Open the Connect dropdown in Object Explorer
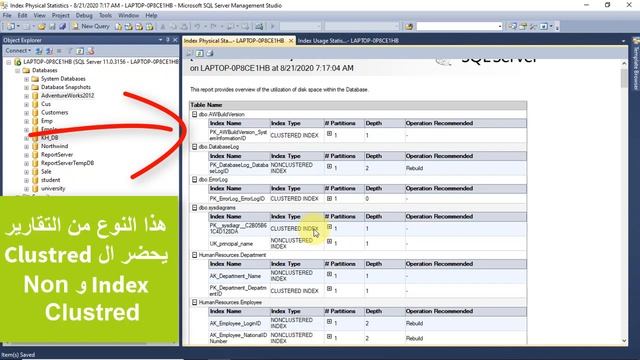The height and width of the screenshot is (360, 640). tap(18, 51)
